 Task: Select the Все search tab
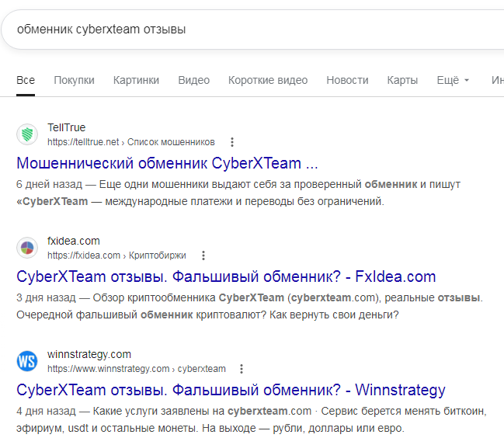(26, 80)
